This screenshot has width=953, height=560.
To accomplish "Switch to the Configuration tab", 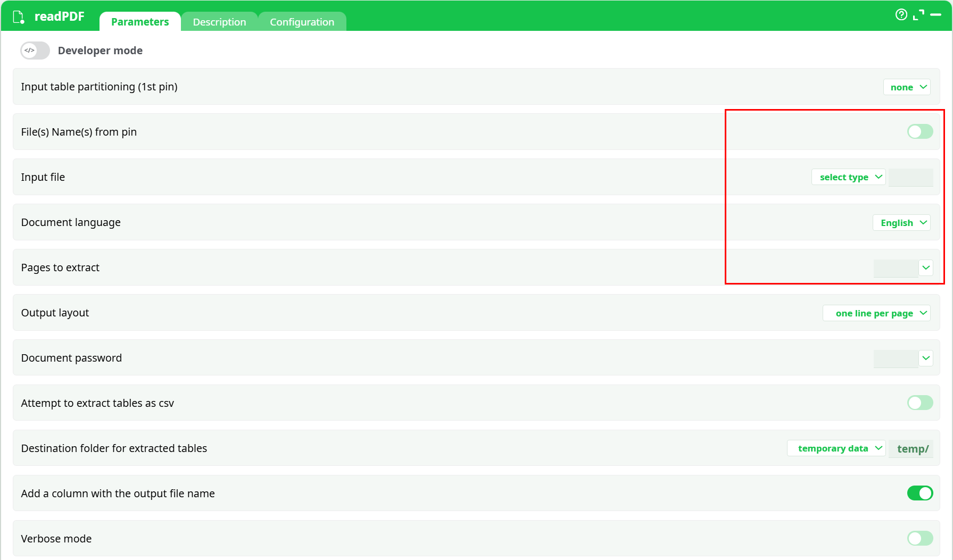I will point(302,22).
